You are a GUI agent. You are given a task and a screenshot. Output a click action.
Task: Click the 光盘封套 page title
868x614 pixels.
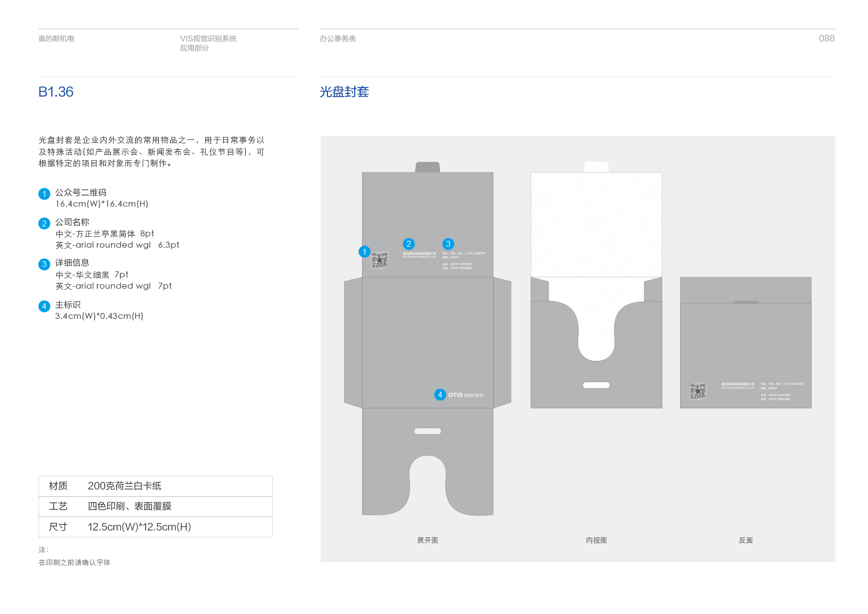pyautogui.click(x=344, y=92)
